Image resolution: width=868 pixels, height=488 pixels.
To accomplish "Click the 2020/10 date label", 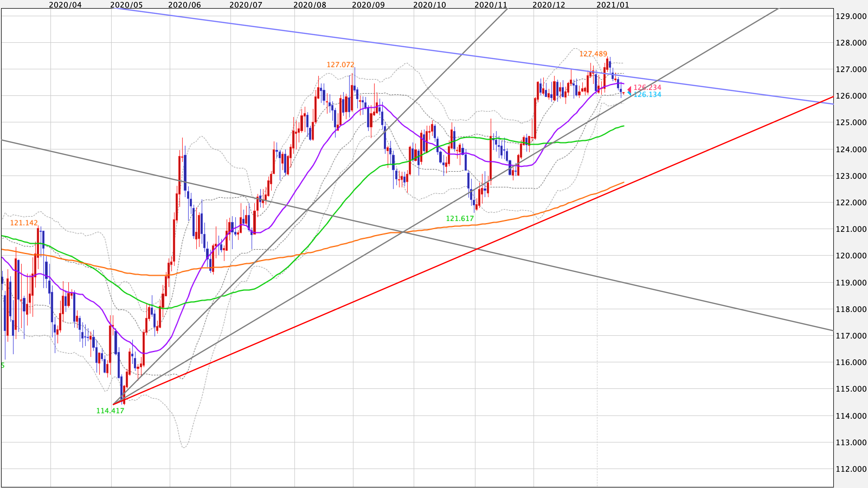I will (430, 5).
